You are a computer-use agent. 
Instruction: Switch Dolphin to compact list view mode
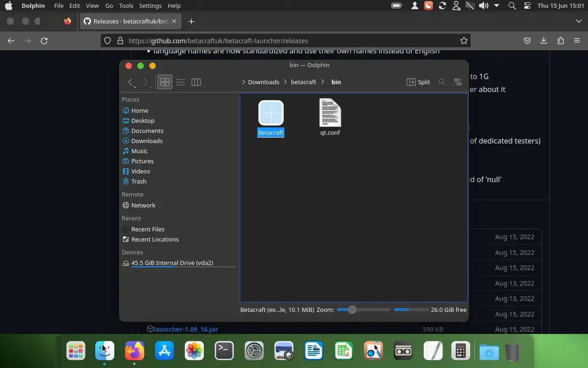click(x=181, y=82)
